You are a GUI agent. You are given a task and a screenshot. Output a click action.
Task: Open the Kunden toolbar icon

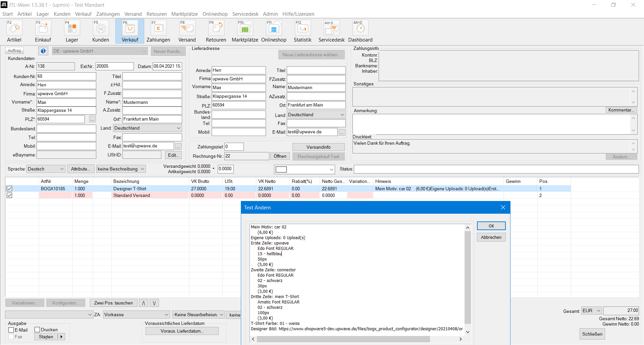tap(101, 31)
